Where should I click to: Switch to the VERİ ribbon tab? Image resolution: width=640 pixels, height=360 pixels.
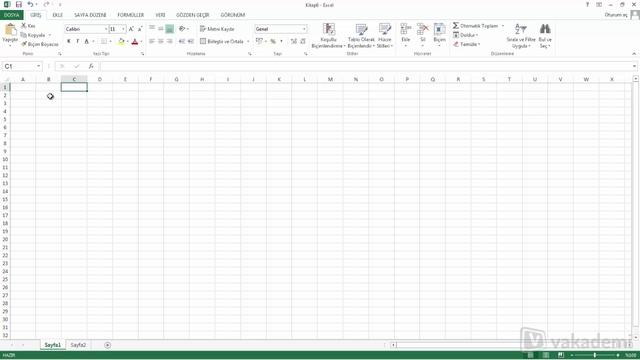tap(160, 15)
